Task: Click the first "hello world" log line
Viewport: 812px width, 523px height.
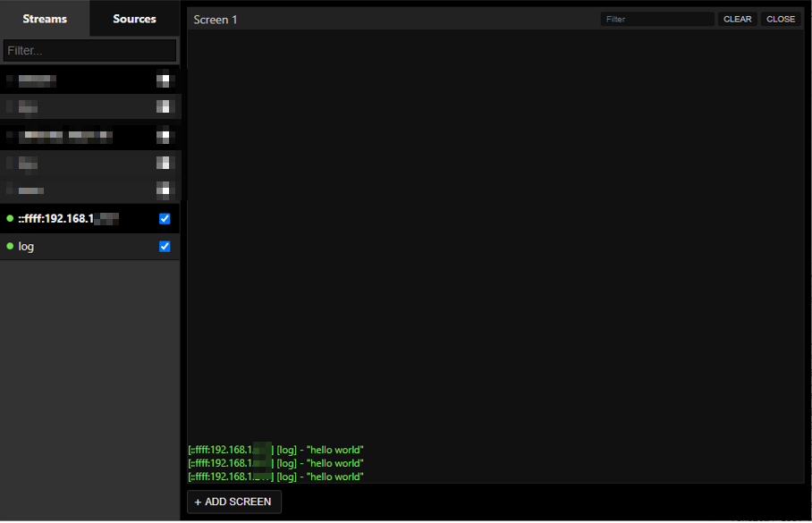Action: click(275, 450)
